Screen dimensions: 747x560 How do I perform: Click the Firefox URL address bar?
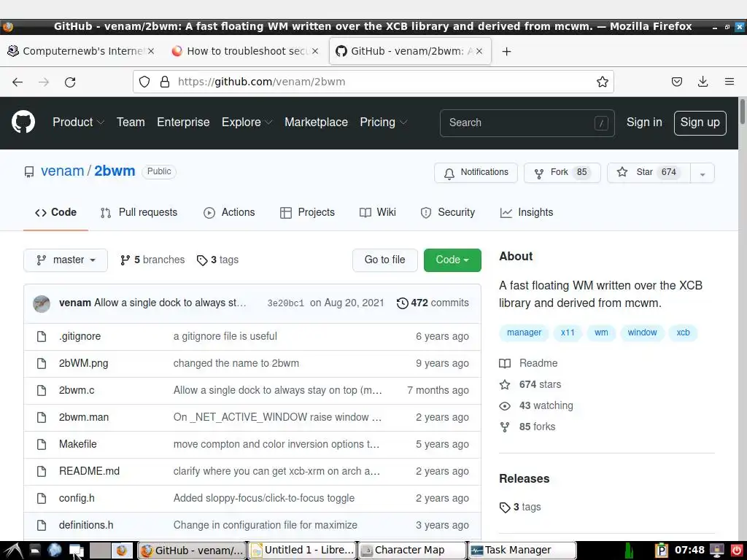pyautogui.click(x=373, y=82)
